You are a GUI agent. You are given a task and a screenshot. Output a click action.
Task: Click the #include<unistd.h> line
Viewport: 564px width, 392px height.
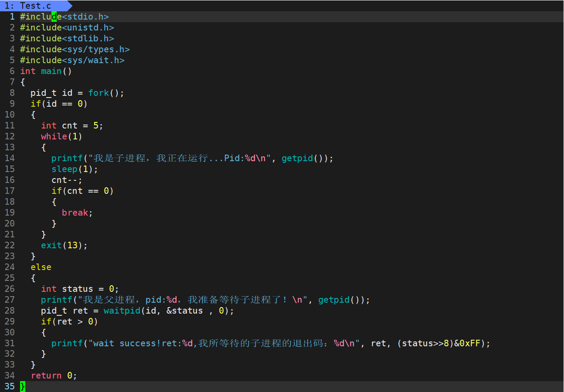point(67,27)
